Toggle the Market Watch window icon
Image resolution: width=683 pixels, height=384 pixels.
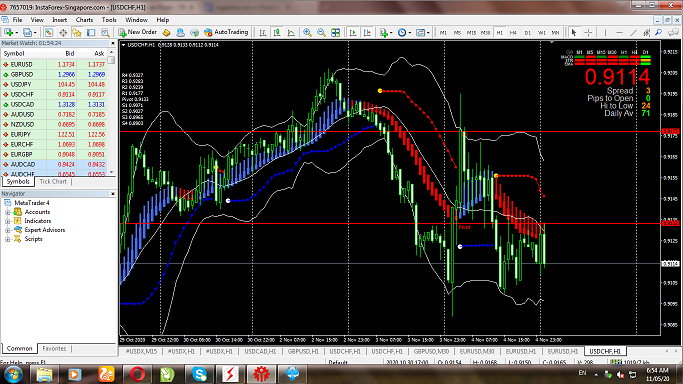click(49, 32)
